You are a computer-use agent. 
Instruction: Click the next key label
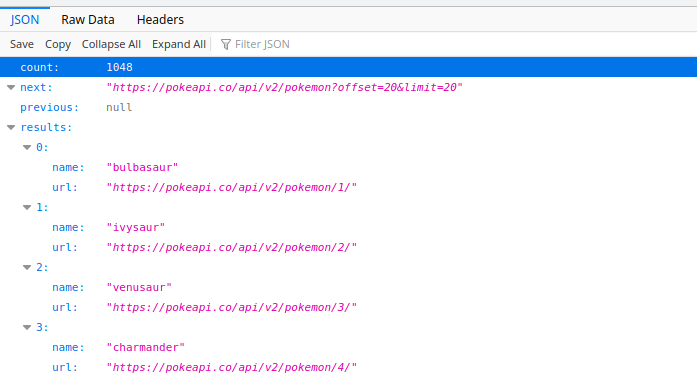point(36,87)
